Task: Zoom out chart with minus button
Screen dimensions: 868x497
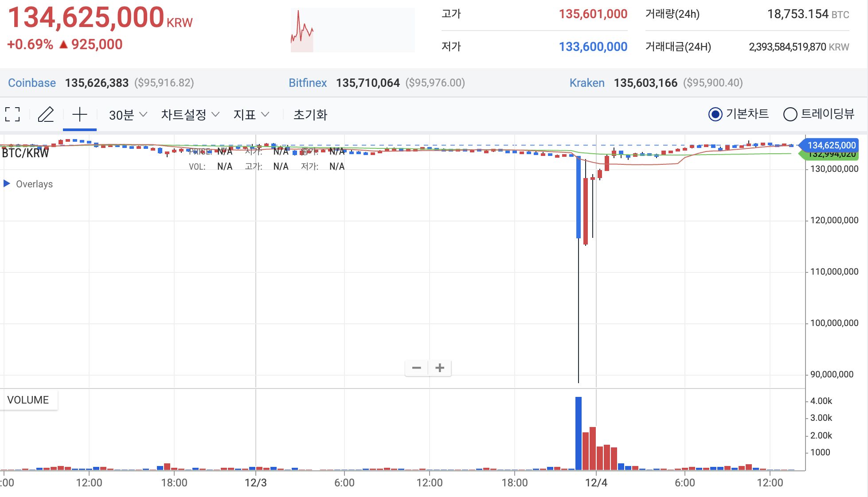Action: click(x=416, y=368)
